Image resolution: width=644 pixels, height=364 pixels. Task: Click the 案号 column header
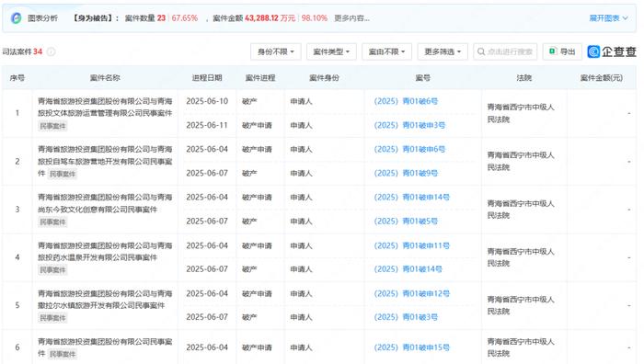click(422, 78)
